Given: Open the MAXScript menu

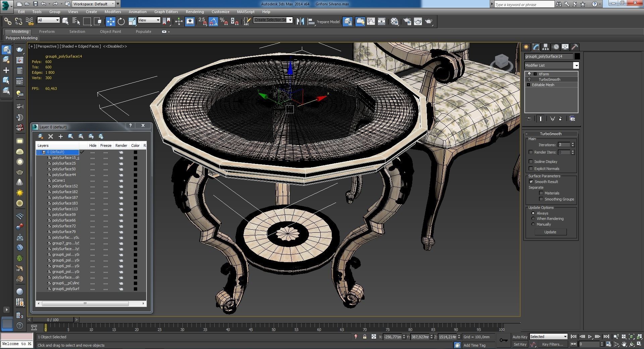Looking at the screenshot, I should click(246, 12).
